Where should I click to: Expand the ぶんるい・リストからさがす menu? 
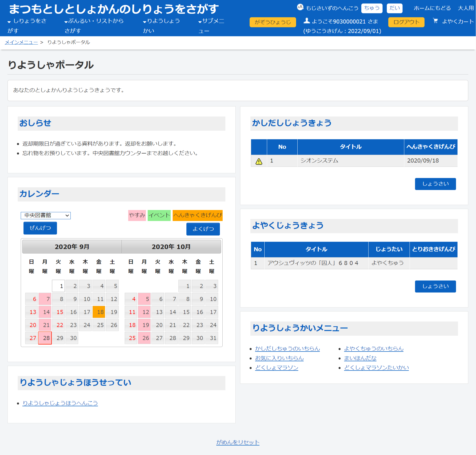(94, 26)
